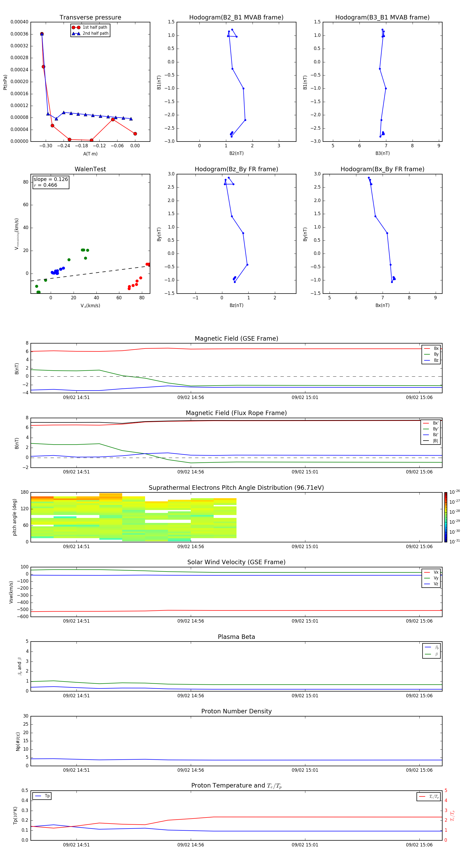473x868 pixels.
Task: Select "Bx'" in Flux Rope legend
Action: pos(431,423)
